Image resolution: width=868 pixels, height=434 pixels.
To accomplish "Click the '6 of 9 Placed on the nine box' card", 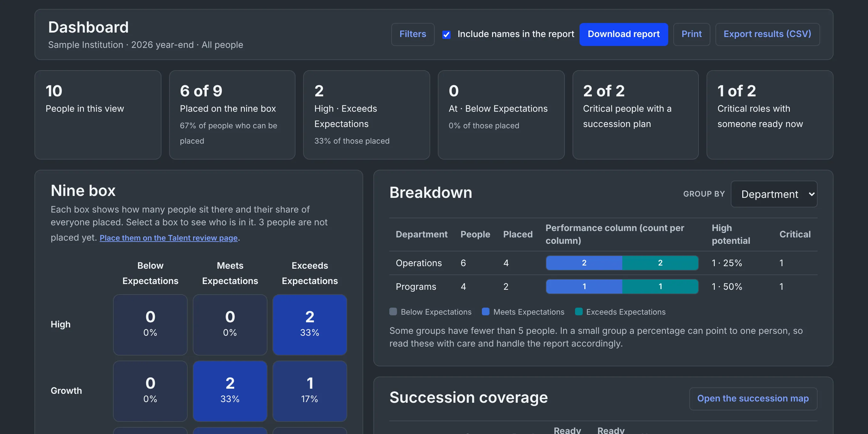I will click(232, 115).
